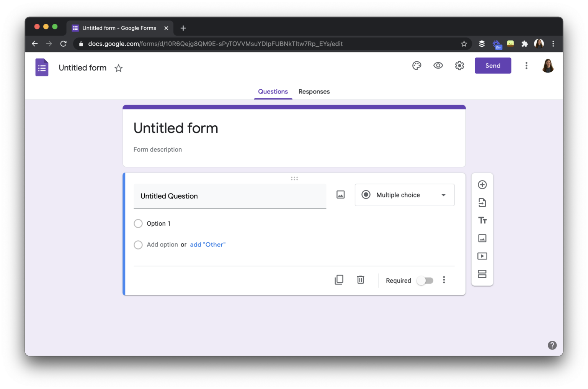Click Add option radio circle

pyautogui.click(x=138, y=245)
